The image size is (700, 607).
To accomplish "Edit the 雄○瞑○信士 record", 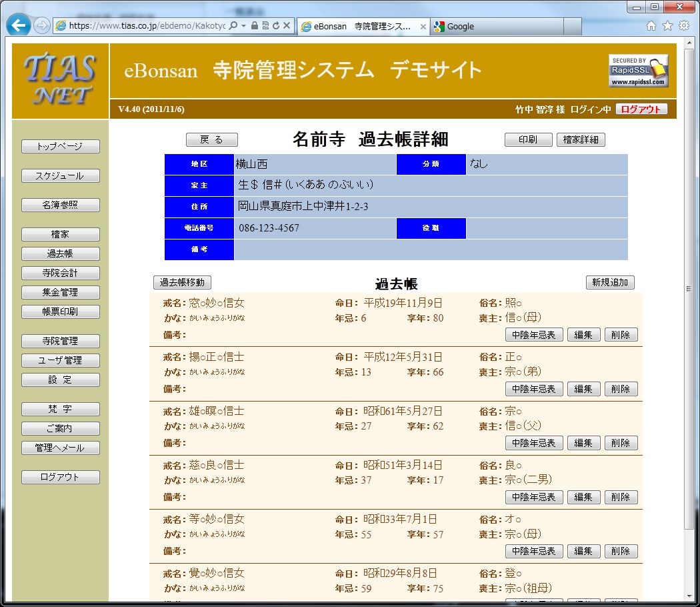I will point(583,443).
